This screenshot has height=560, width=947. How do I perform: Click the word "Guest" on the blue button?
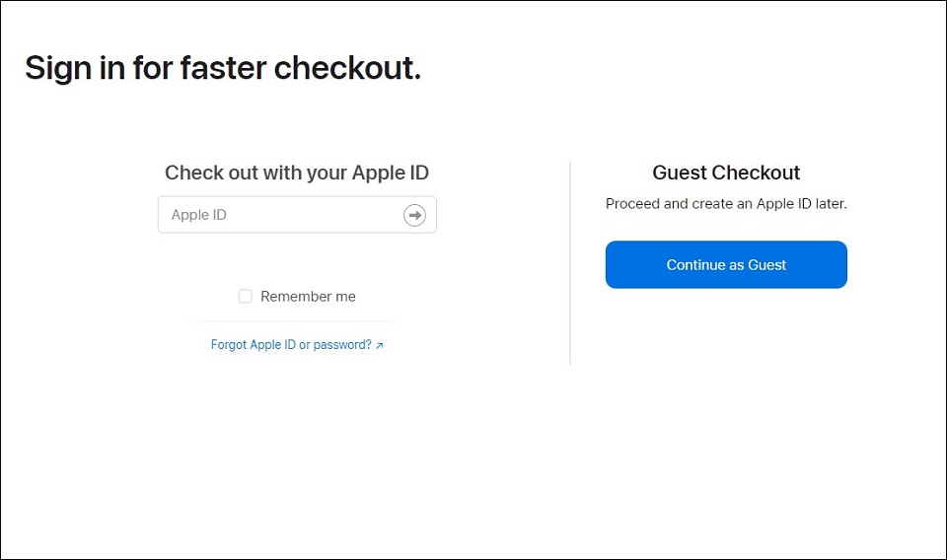(767, 265)
